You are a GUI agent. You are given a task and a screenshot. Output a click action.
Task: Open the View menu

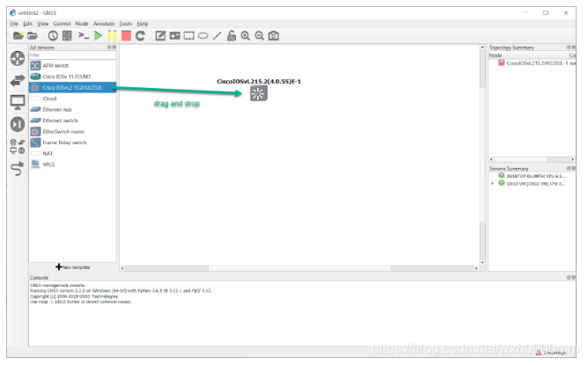43,24
